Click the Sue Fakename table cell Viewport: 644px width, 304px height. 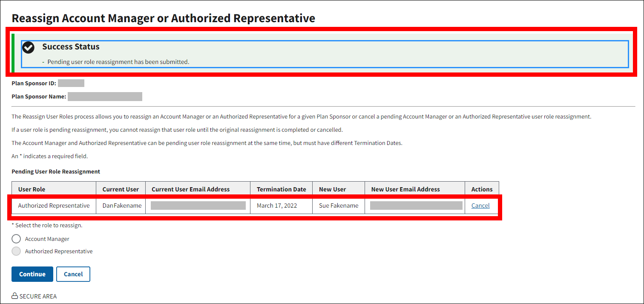pyautogui.click(x=339, y=206)
